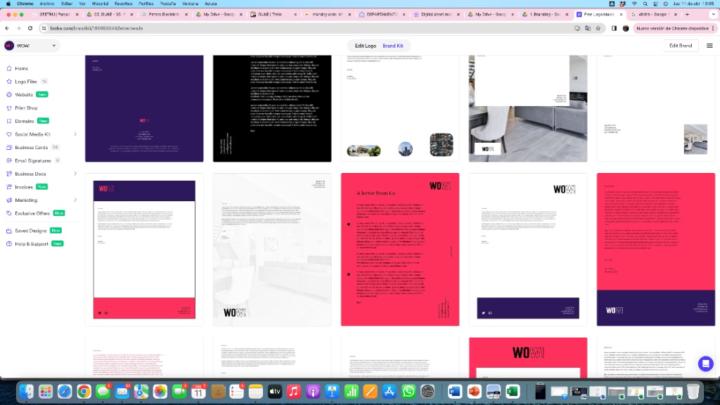Image resolution: width=720 pixels, height=405 pixels.
Task: Select the purple cover letterhead template
Action: pyautogui.click(x=144, y=108)
